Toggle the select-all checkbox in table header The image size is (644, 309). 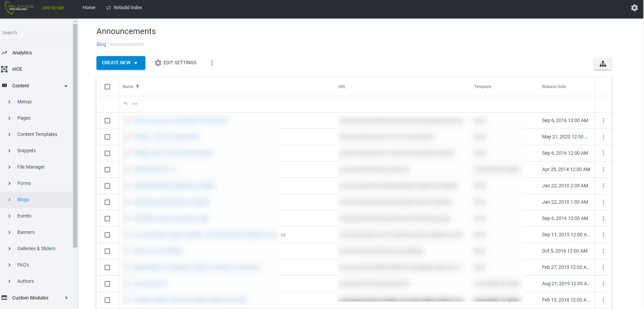tap(107, 87)
